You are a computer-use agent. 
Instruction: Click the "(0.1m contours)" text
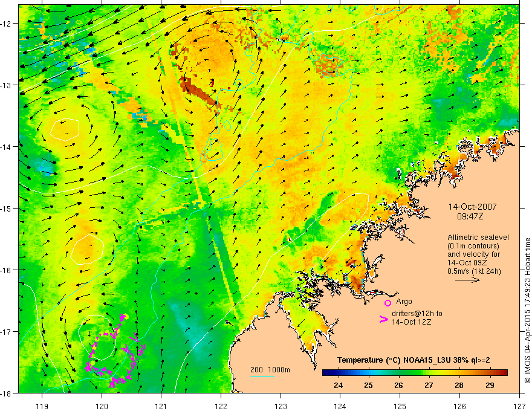click(473, 246)
